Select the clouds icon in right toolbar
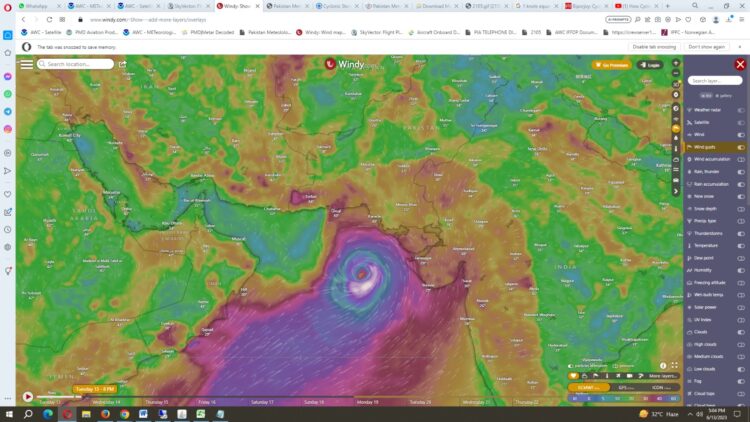The height and width of the screenshot is (422, 750). [676, 159]
